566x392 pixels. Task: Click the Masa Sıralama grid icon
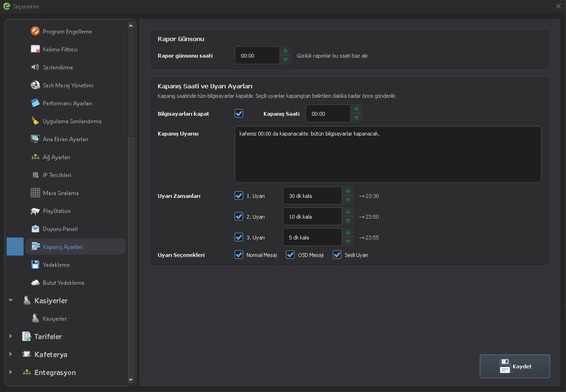coord(35,193)
